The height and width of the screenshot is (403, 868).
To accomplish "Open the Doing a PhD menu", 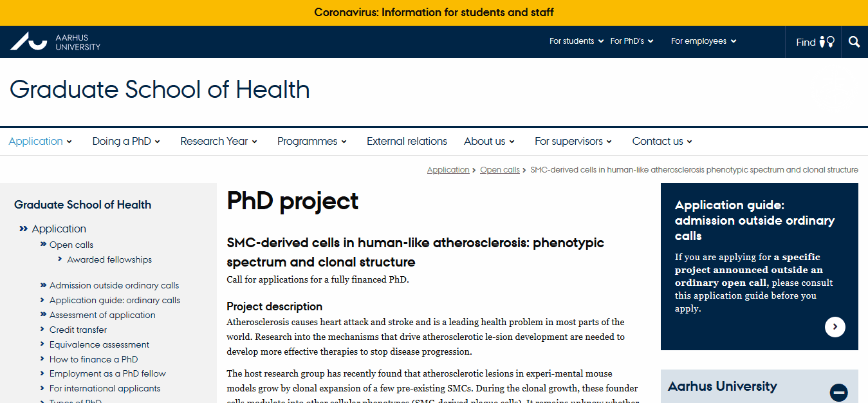I will pyautogui.click(x=126, y=142).
